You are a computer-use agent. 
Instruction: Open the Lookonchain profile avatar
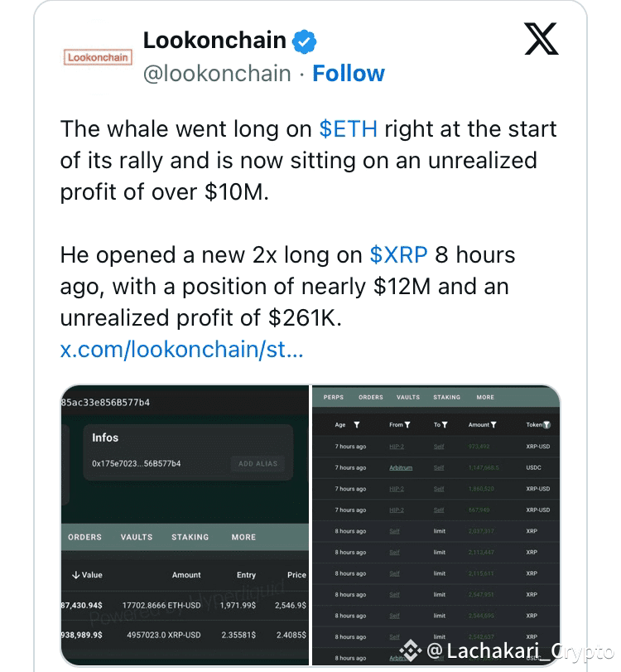click(x=98, y=56)
